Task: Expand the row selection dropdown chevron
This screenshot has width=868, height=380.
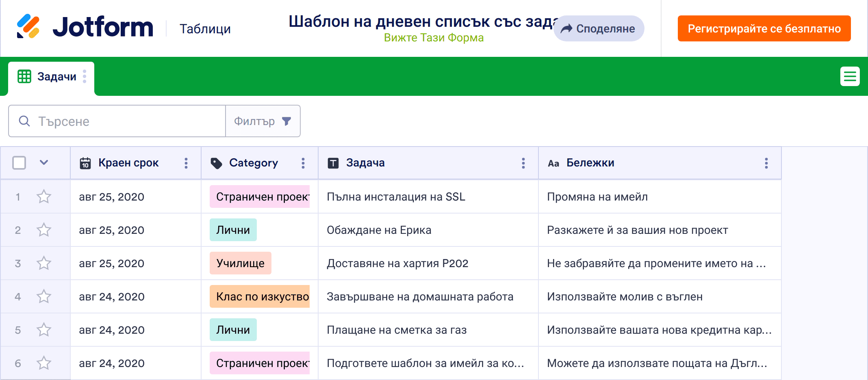Action: pyautogui.click(x=44, y=163)
